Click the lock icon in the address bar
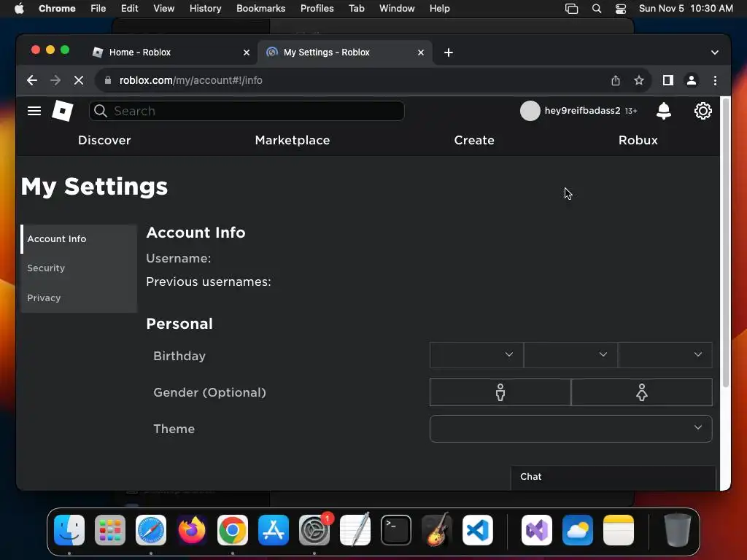 pyautogui.click(x=108, y=80)
